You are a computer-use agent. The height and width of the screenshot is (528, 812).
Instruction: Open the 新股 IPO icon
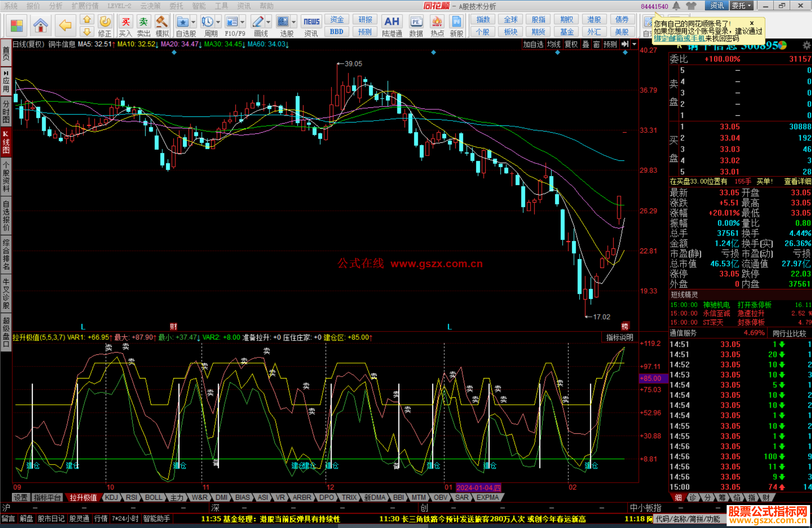pyautogui.click(x=456, y=23)
